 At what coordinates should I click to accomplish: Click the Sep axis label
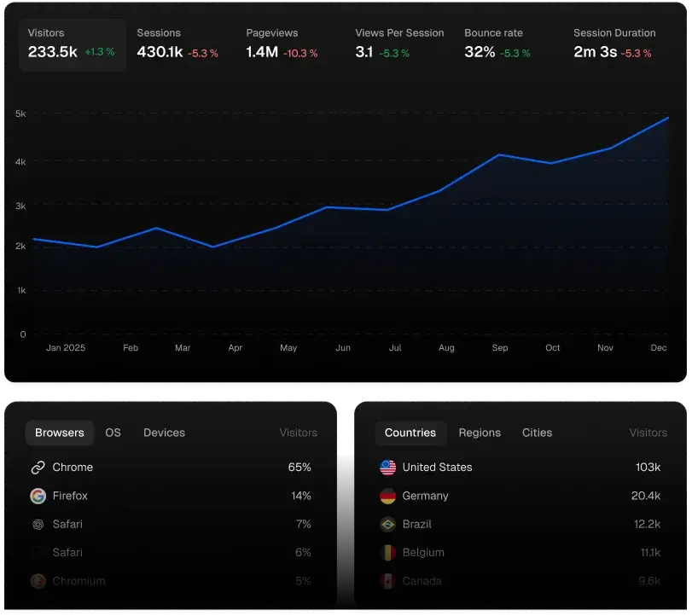coord(500,348)
